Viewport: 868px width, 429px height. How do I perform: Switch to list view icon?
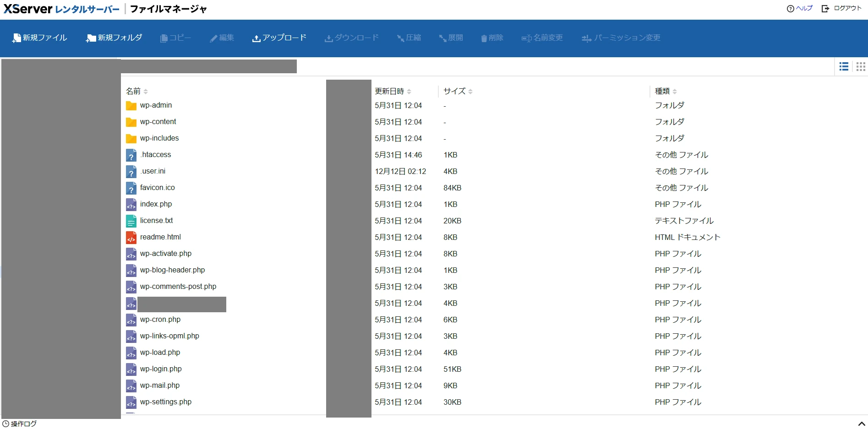844,67
